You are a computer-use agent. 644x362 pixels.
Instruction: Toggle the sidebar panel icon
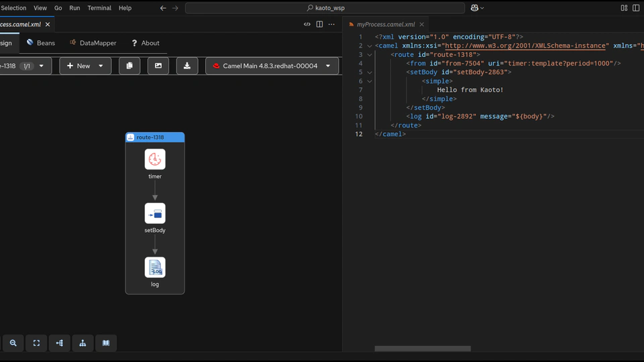(x=636, y=8)
